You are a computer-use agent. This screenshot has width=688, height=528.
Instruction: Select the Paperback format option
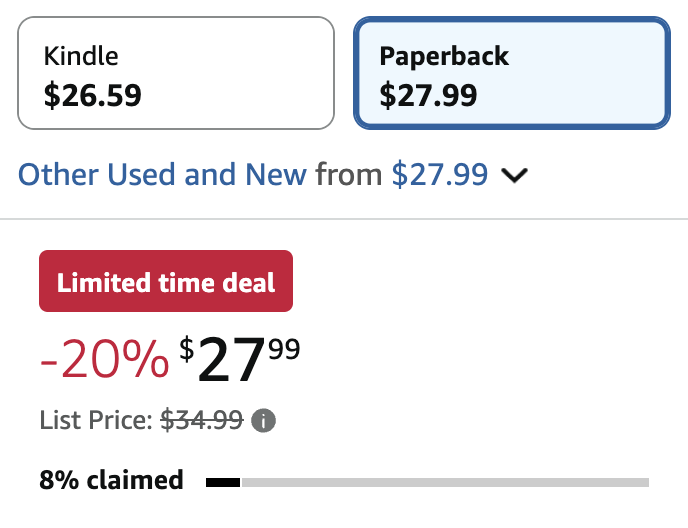(x=511, y=73)
